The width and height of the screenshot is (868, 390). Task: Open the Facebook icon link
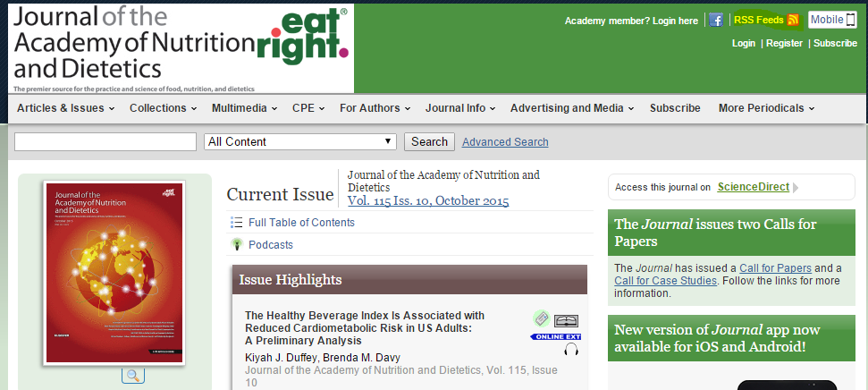pos(716,20)
